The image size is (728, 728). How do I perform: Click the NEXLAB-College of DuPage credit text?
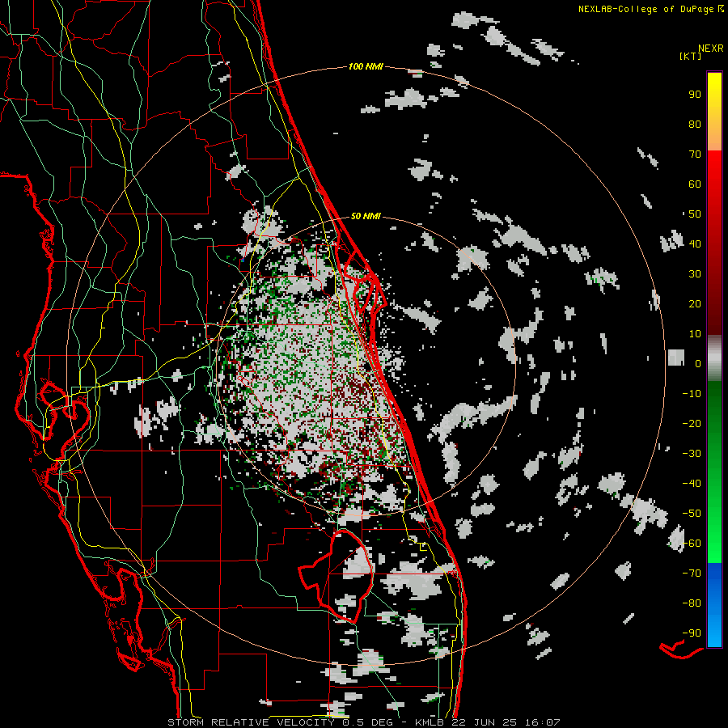click(x=647, y=9)
